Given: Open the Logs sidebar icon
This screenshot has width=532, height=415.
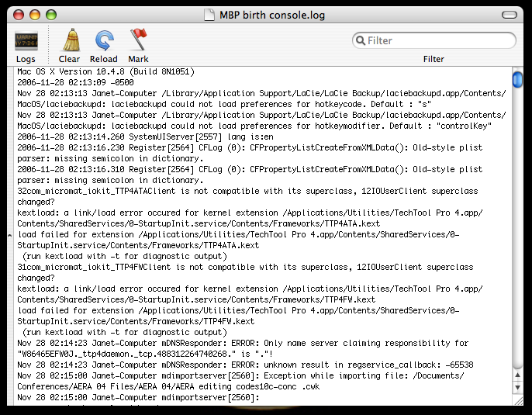Looking at the screenshot, I should [x=26, y=40].
